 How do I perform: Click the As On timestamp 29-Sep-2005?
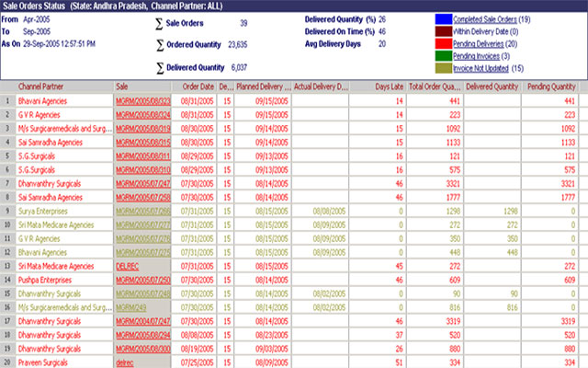pyautogui.click(x=59, y=44)
